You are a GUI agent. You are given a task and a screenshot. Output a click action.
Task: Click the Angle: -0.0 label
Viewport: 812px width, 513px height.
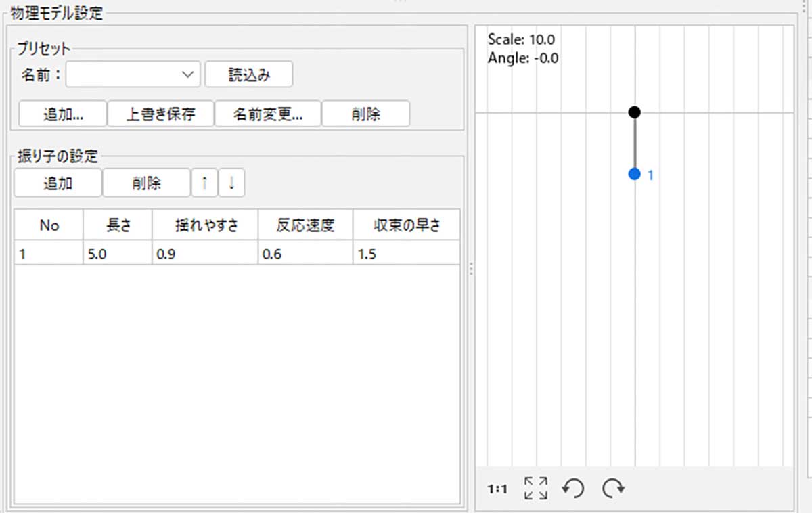click(x=523, y=58)
